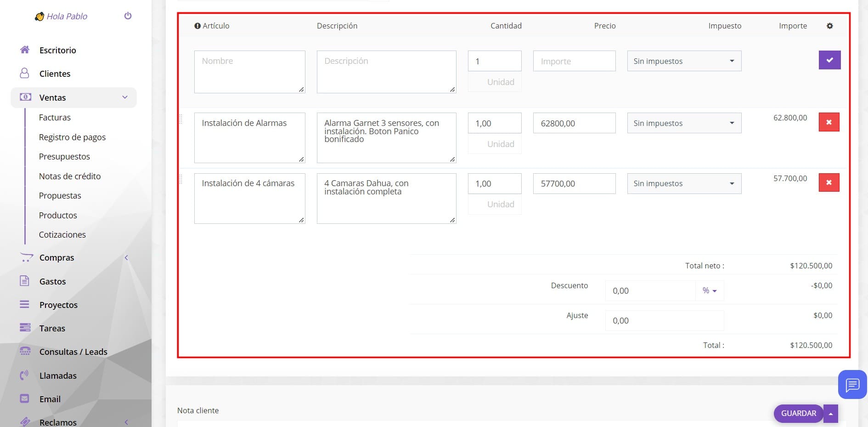Click the Gastos document icon
Screen dimensions: 868x427
[x=25, y=281]
